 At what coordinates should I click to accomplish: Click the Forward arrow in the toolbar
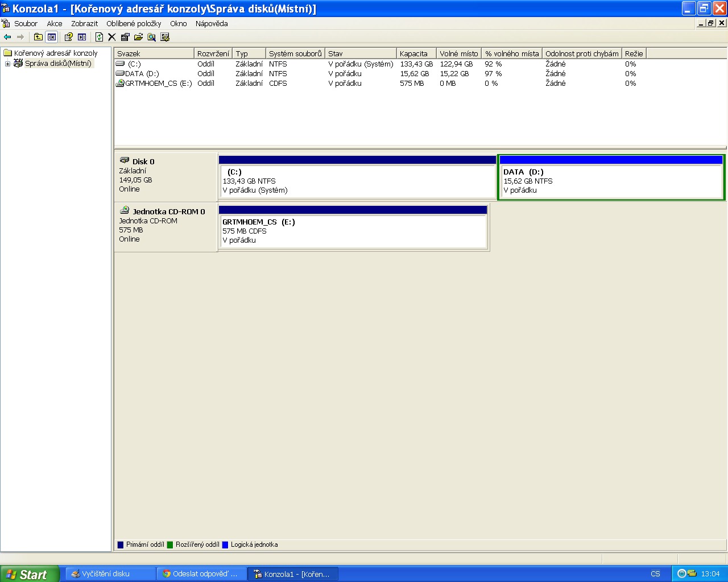[x=20, y=37]
